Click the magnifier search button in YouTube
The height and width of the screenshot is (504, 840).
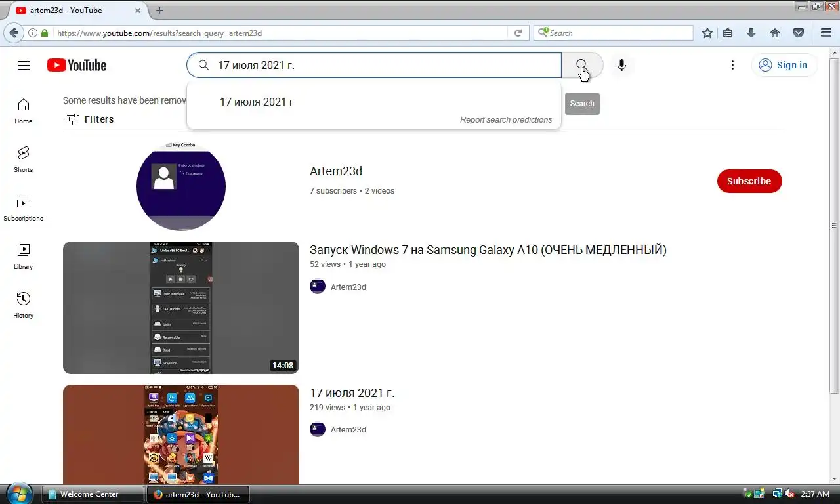(x=582, y=65)
